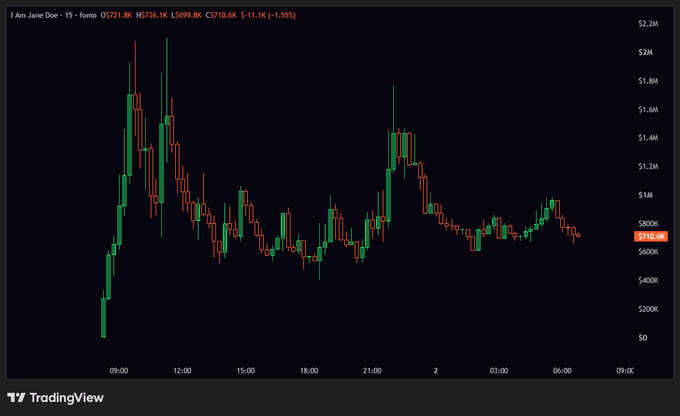The width and height of the screenshot is (680, 416).
Task: Click the first green candle rising from $0
Action: [x=103, y=317]
